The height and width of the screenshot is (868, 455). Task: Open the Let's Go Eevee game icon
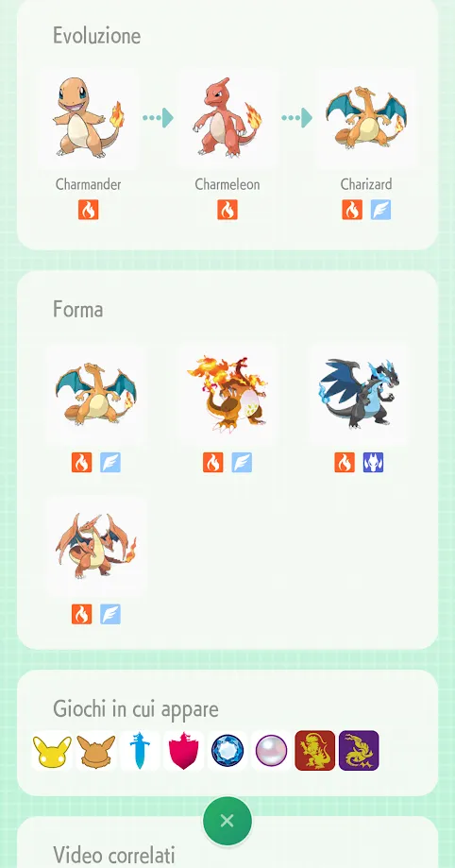pos(96,751)
